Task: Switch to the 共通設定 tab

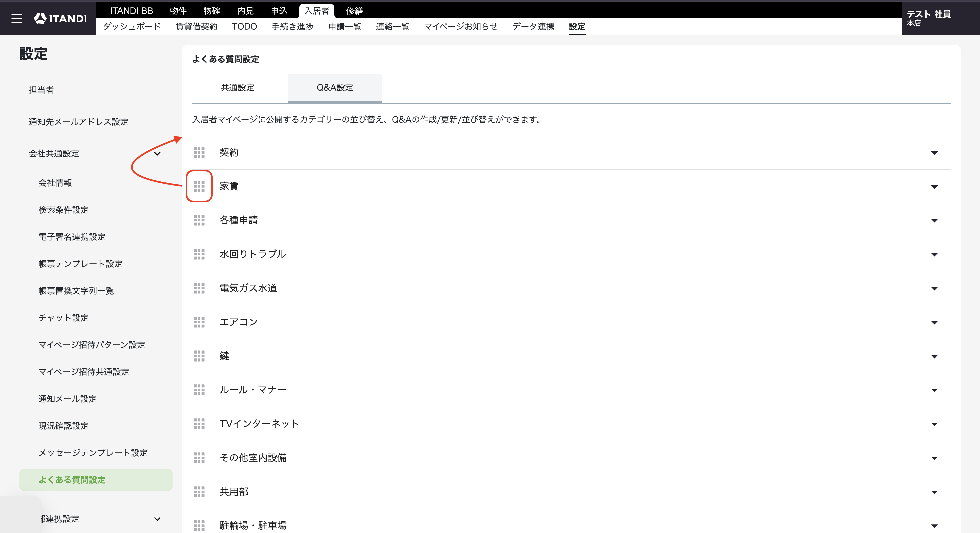Action: tap(237, 88)
